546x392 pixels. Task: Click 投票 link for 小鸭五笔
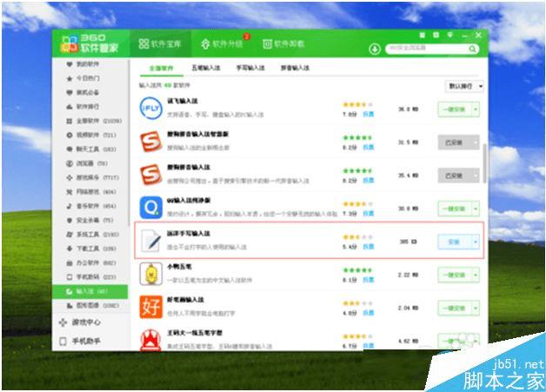[368, 279]
